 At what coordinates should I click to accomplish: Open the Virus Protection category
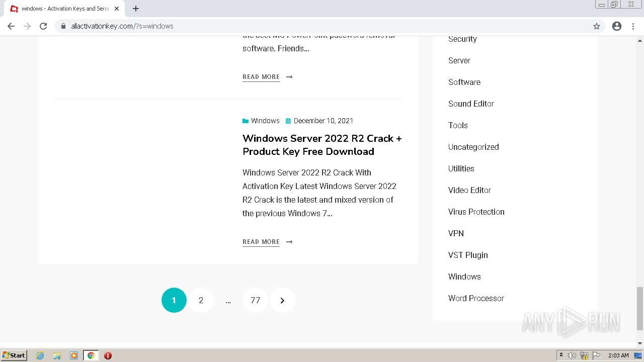pos(476,212)
